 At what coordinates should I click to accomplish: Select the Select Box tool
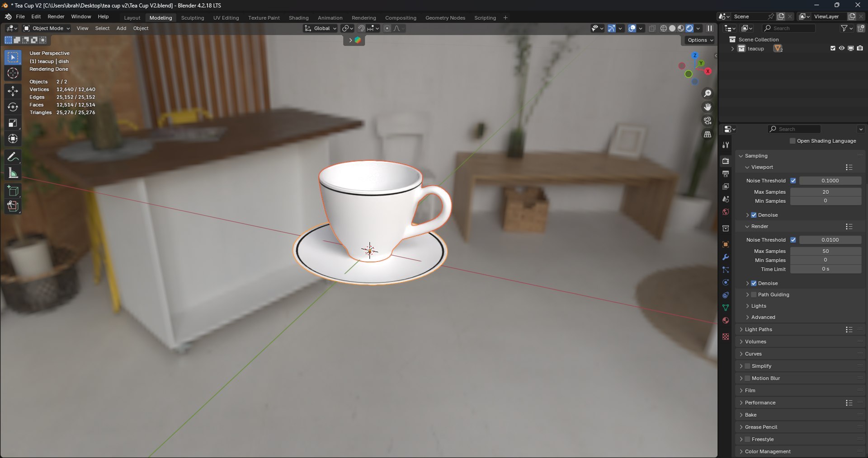point(13,57)
